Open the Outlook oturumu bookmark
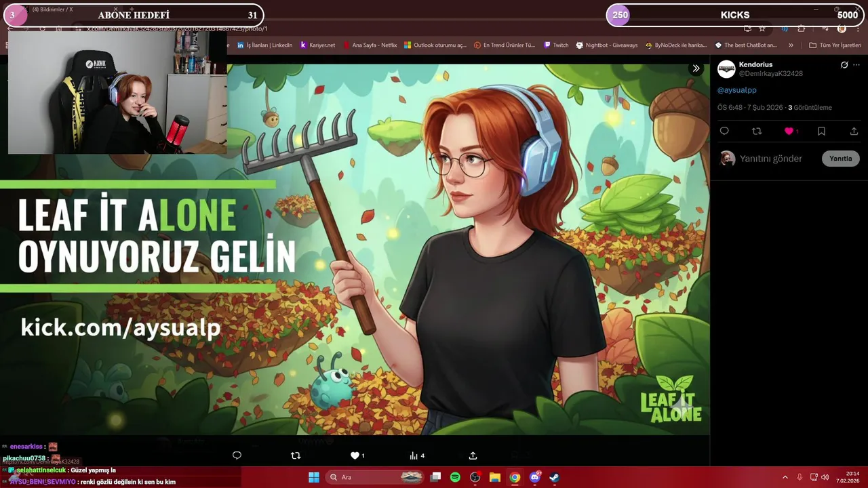868x488 pixels. [x=435, y=45]
